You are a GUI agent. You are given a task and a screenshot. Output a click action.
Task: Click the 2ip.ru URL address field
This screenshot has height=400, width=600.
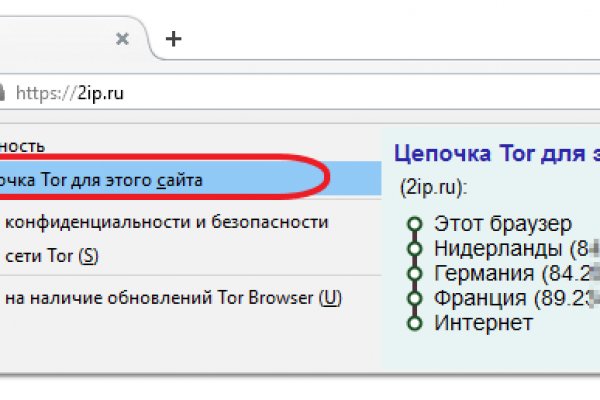300,93
